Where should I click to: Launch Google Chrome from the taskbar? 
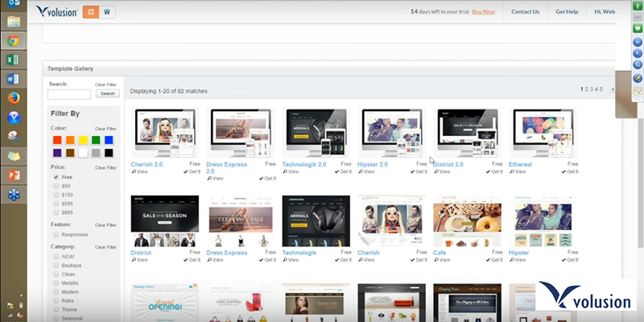point(14,41)
